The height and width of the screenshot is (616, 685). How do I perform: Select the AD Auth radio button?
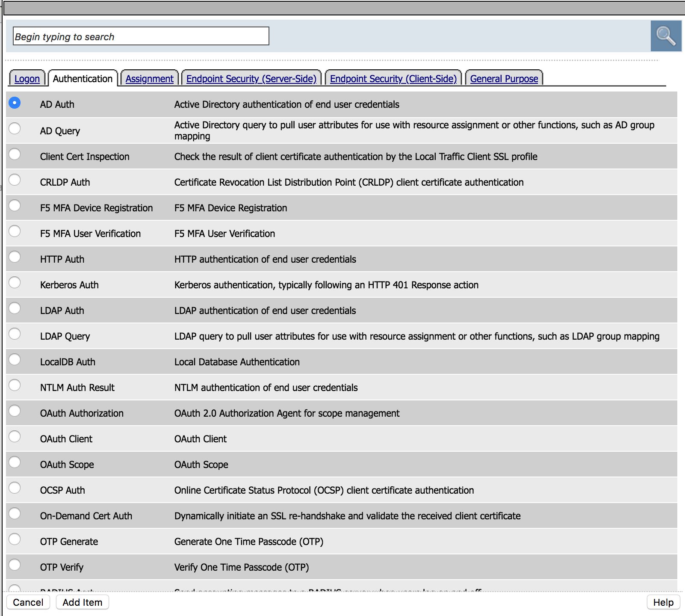[15, 103]
